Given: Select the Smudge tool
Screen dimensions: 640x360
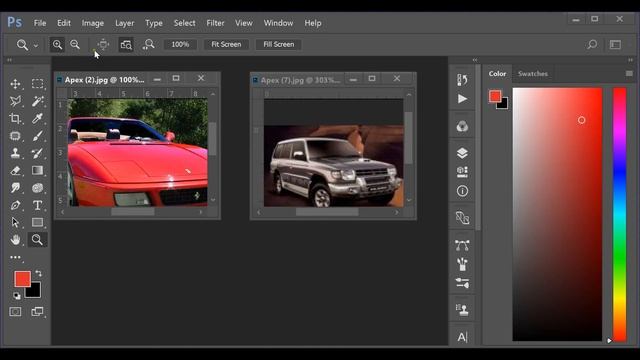Looking at the screenshot, I should click(x=16, y=188).
